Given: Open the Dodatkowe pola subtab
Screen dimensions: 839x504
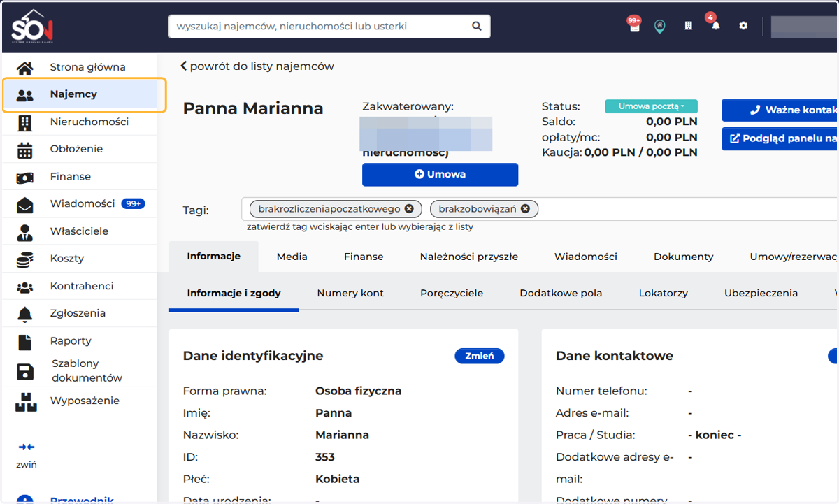Looking at the screenshot, I should tap(561, 293).
